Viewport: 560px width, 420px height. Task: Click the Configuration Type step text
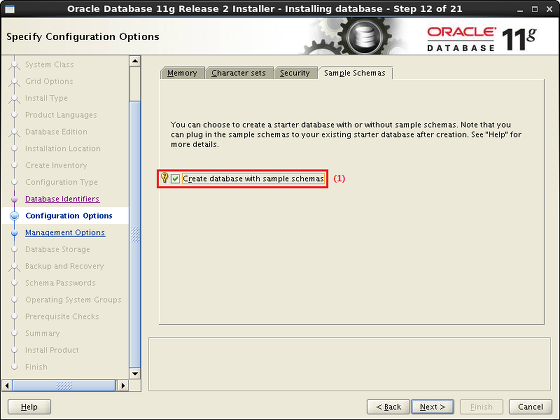(x=61, y=182)
